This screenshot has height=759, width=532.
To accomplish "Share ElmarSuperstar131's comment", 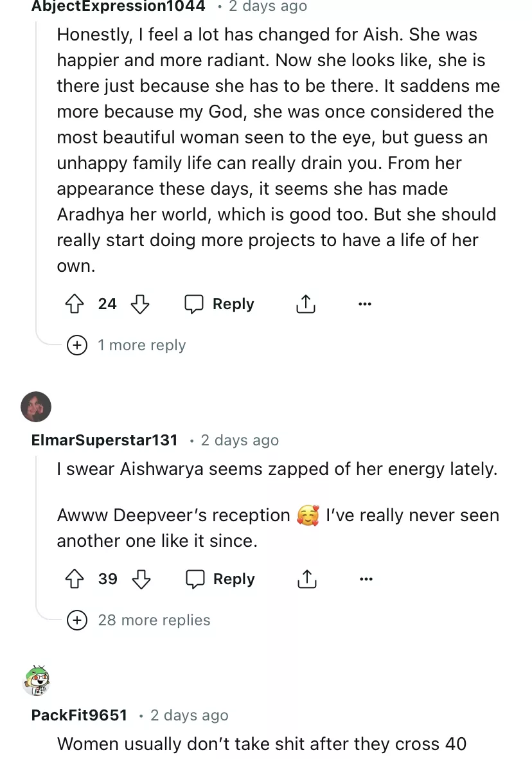I will (306, 579).
